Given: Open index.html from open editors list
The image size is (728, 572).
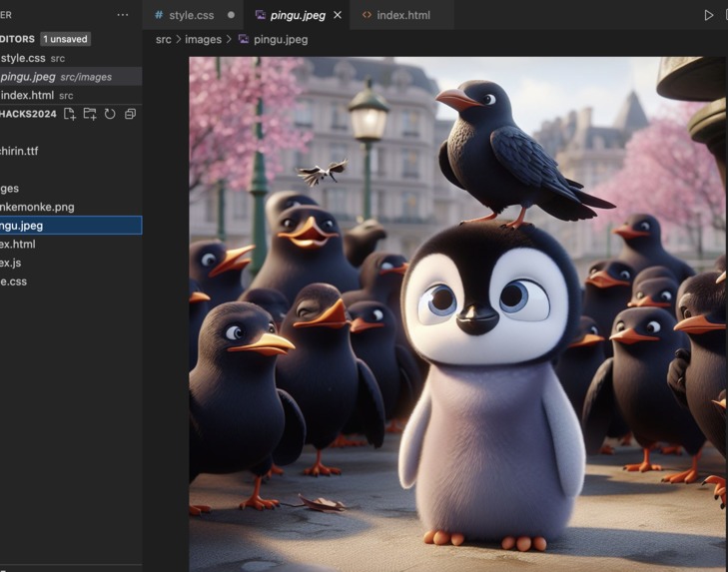Looking at the screenshot, I should [x=27, y=95].
